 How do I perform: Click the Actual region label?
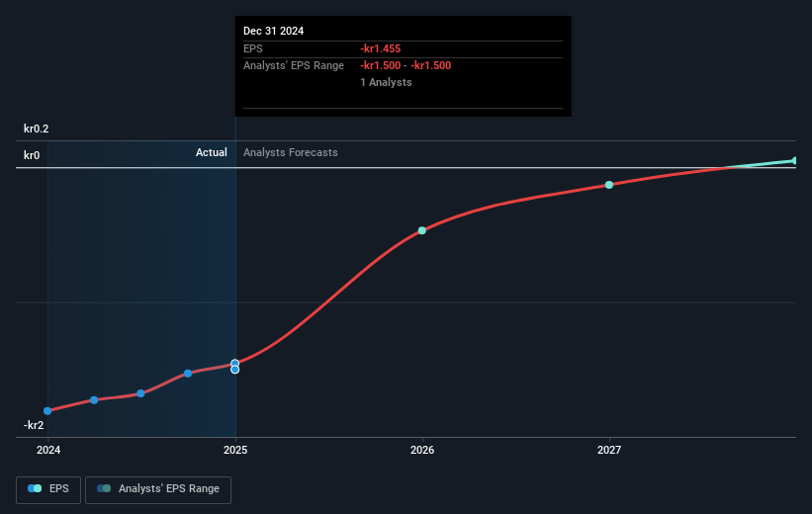pyautogui.click(x=212, y=152)
